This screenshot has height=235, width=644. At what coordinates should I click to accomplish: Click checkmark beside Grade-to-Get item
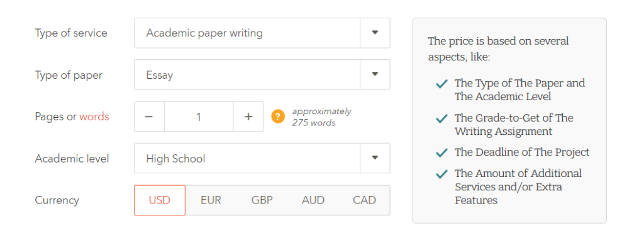pos(441,118)
